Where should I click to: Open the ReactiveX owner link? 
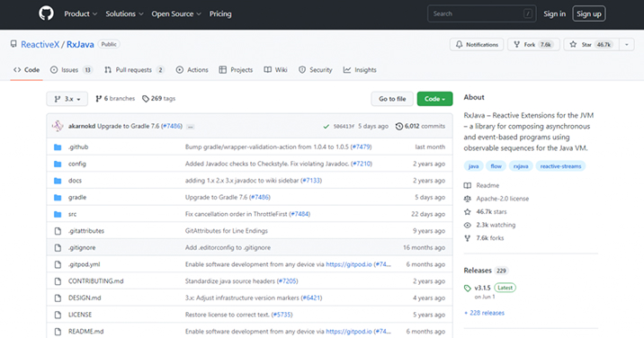click(40, 44)
